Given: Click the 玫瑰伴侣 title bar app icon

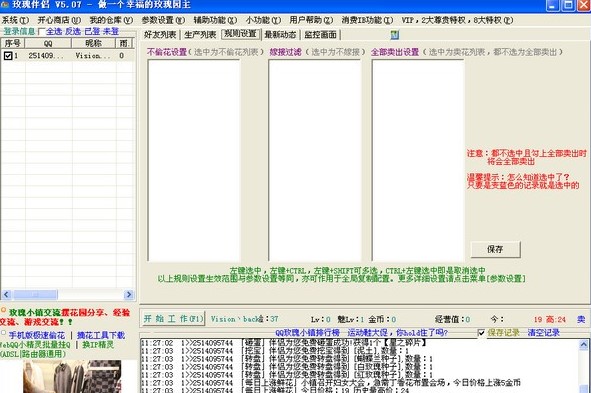Looking at the screenshot, I should point(5,5).
